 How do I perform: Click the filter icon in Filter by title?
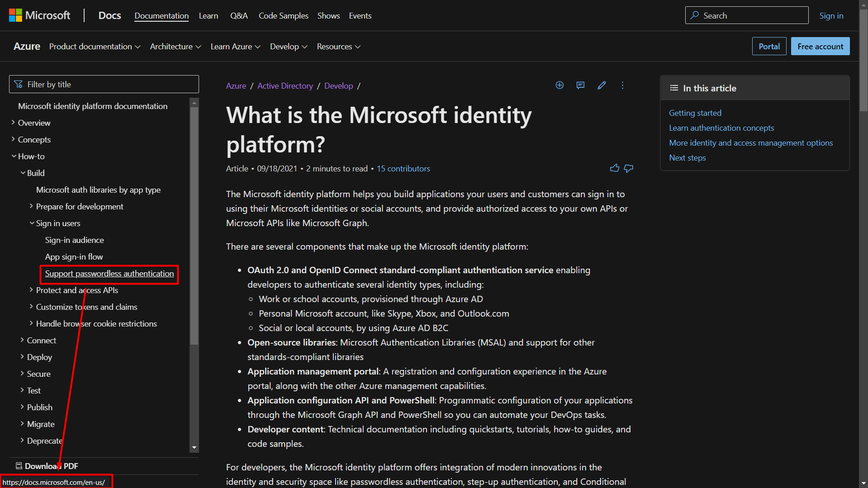pyautogui.click(x=18, y=85)
